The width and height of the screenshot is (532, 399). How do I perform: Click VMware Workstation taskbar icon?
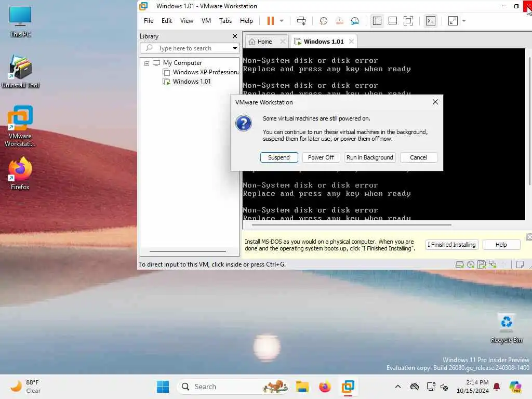tap(348, 387)
